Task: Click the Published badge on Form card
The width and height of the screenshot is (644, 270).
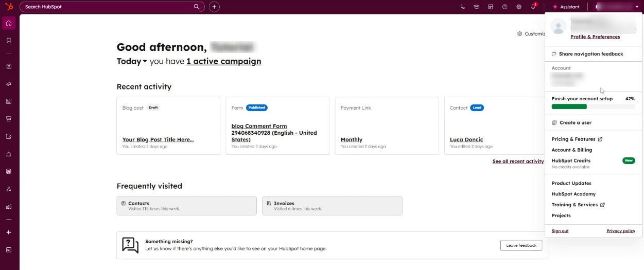Action: click(x=256, y=108)
